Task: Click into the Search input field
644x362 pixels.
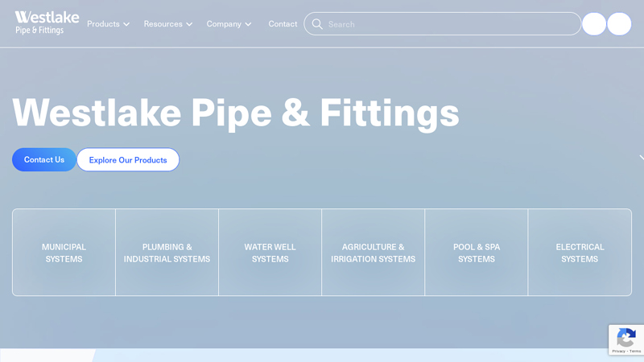Action: pos(442,24)
